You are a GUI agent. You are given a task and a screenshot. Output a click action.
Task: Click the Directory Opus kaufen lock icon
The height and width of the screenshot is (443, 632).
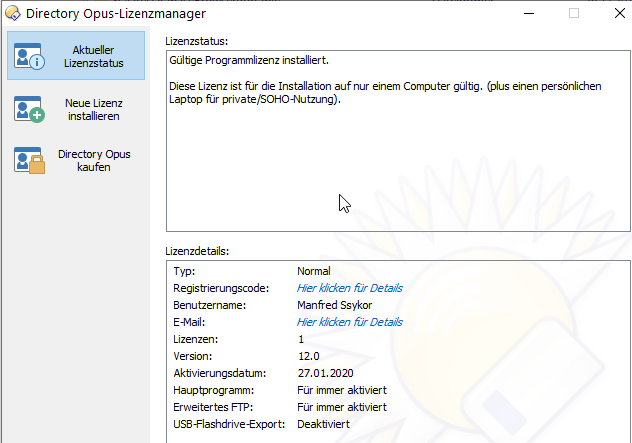point(29,161)
